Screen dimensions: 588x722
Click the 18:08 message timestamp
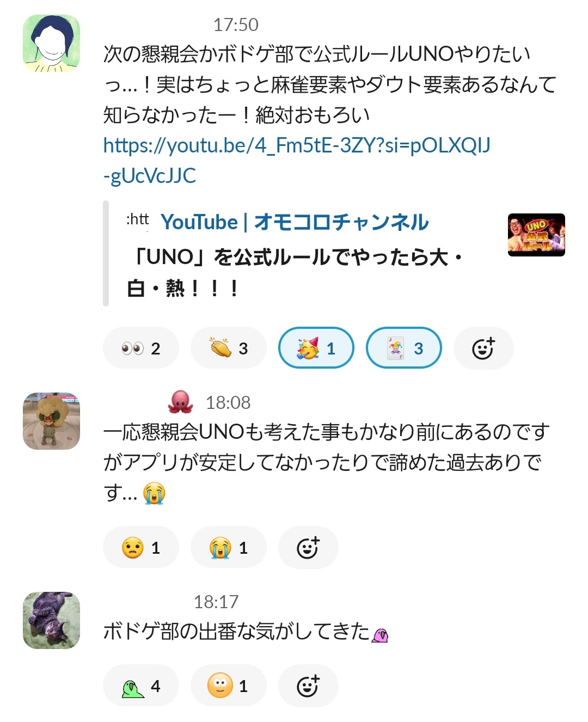point(228,402)
